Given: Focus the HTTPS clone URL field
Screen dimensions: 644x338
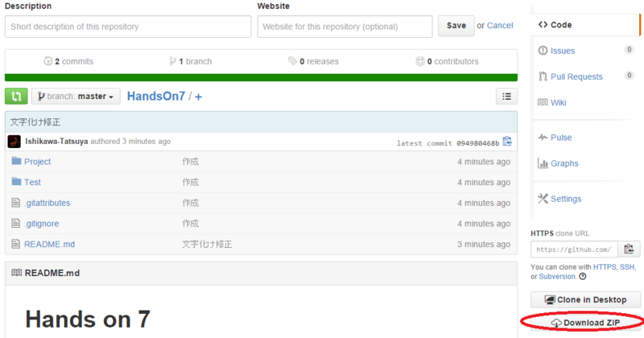Looking at the screenshot, I should click(x=574, y=249).
